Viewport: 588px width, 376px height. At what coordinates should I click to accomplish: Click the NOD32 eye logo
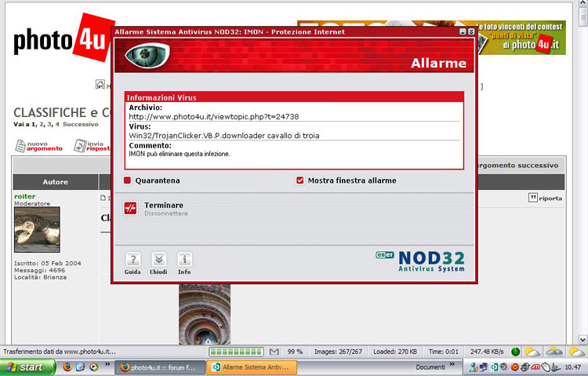(147, 55)
